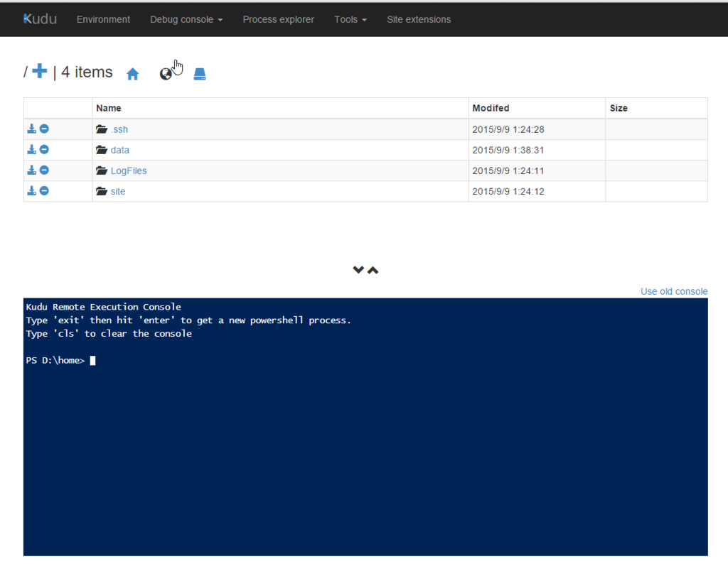Switch to the old console
728x564 pixels.
[x=673, y=291]
